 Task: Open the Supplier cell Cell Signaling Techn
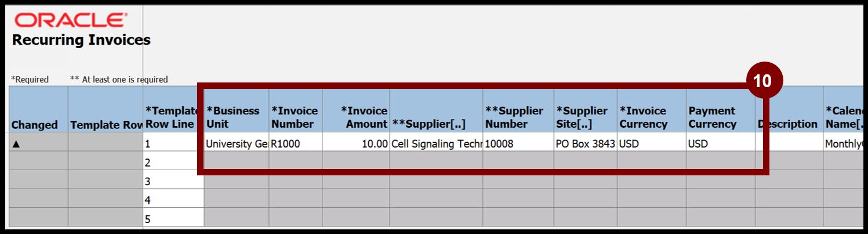coord(436,142)
